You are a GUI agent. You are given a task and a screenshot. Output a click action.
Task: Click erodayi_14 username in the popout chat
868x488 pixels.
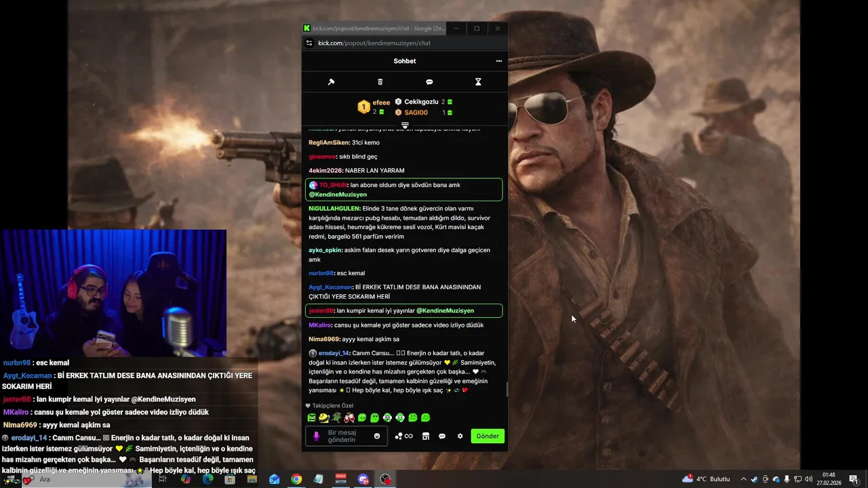(334, 353)
